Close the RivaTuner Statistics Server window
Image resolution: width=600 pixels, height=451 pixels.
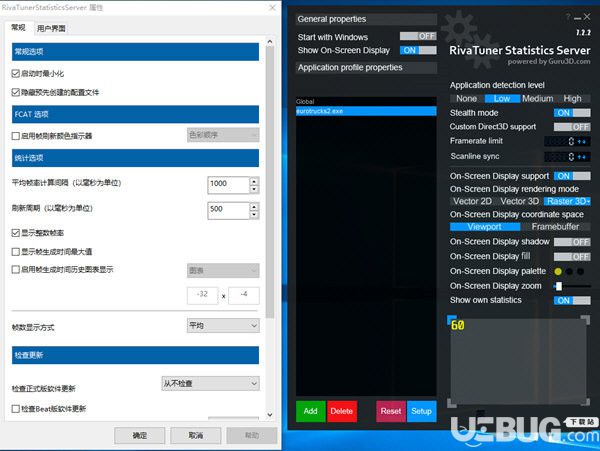pos(587,16)
